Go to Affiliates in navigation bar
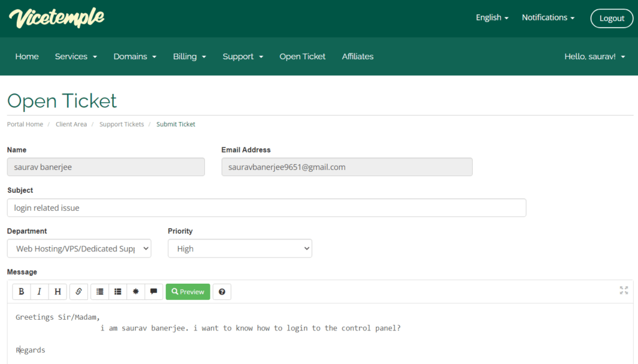The width and height of the screenshot is (638, 364). (358, 57)
